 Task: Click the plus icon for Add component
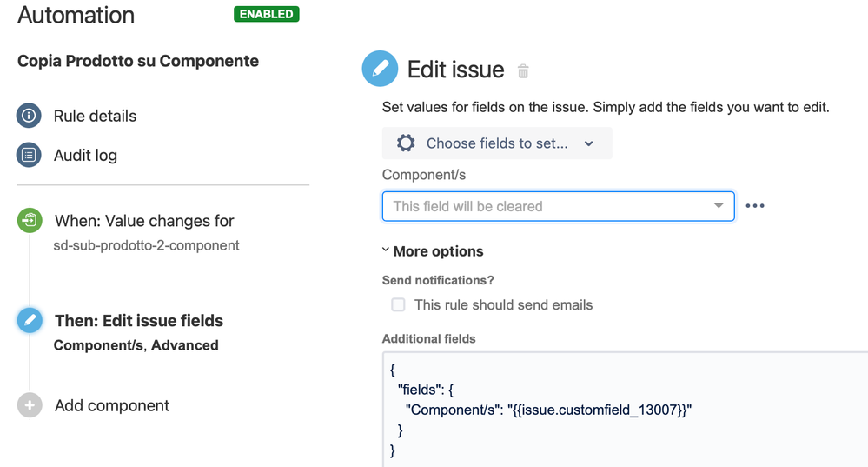(30, 405)
